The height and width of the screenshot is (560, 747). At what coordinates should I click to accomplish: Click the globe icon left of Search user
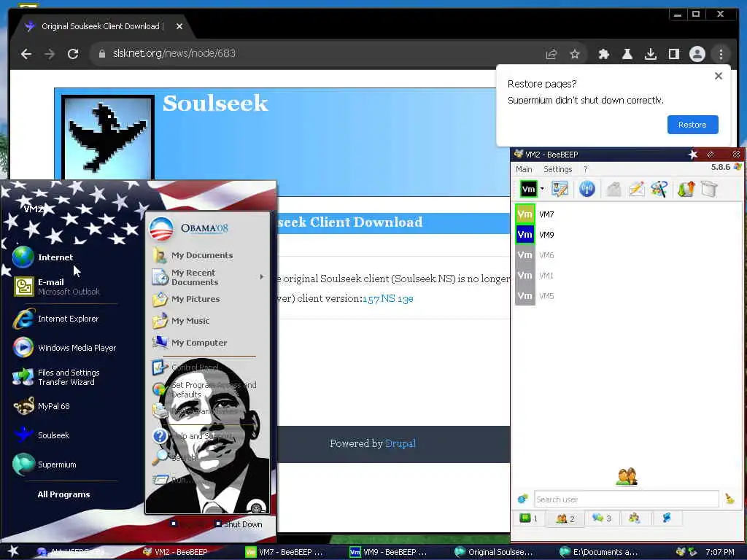(522, 499)
